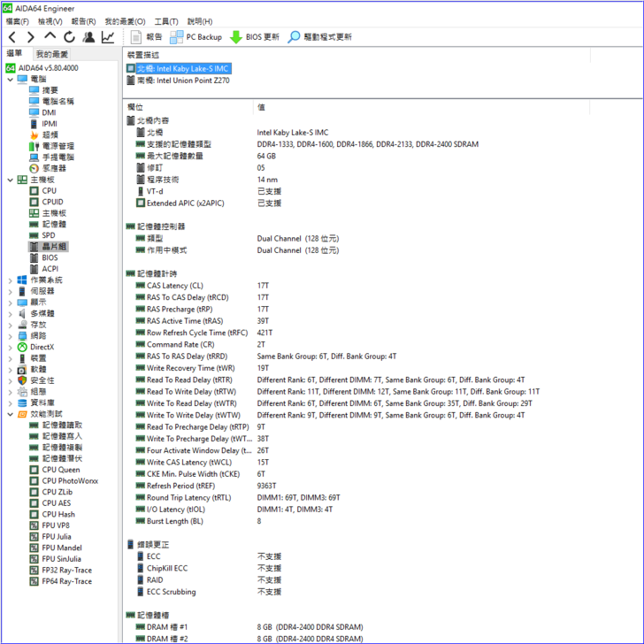Open the user profile toolbar icon
This screenshot has height=644, width=644.
(88, 37)
